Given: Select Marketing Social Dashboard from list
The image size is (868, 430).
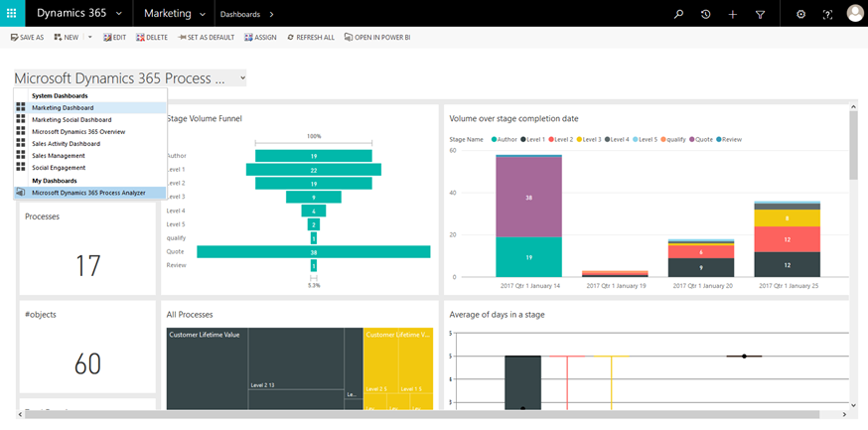Looking at the screenshot, I should point(71,119).
